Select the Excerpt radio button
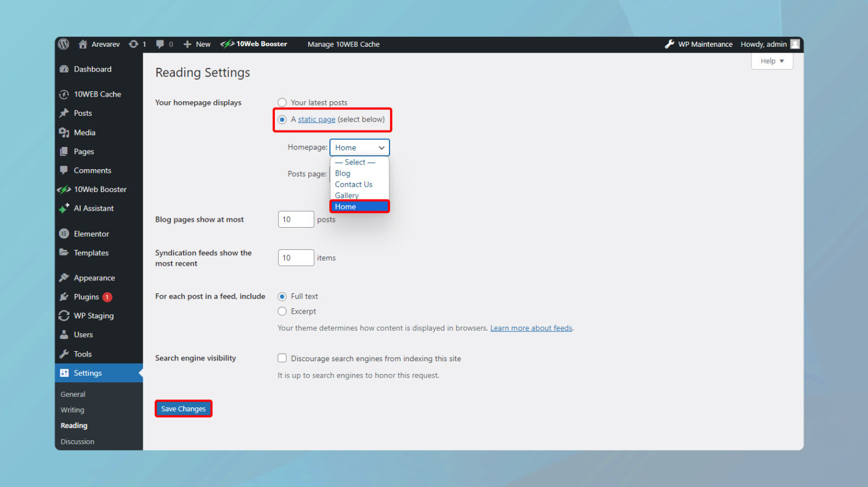This screenshot has height=487, width=868. click(x=282, y=311)
